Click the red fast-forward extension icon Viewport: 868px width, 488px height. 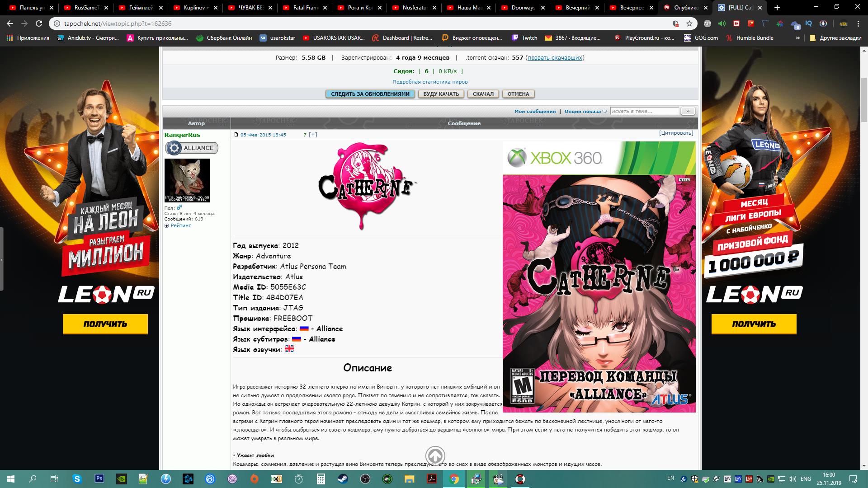pyautogui.click(x=736, y=23)
